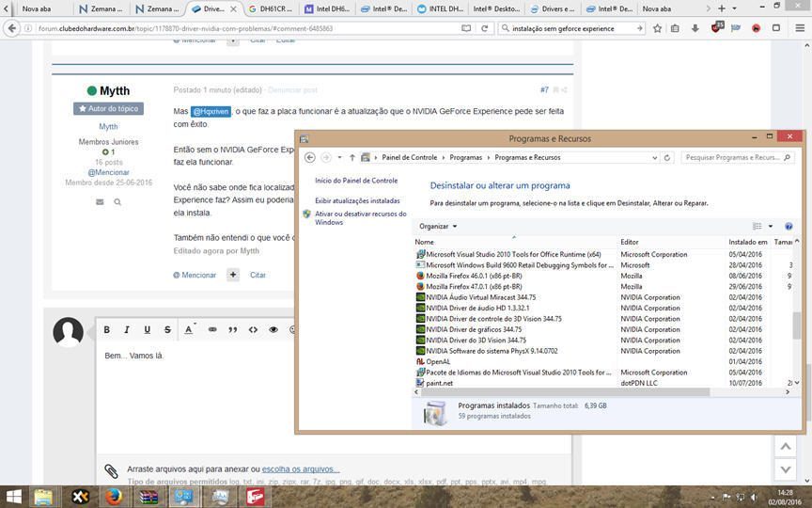Change the view layout in Programas e Recursos
Image resolution: width=812 pixels, height=508 pixels.
coord(757,227)
